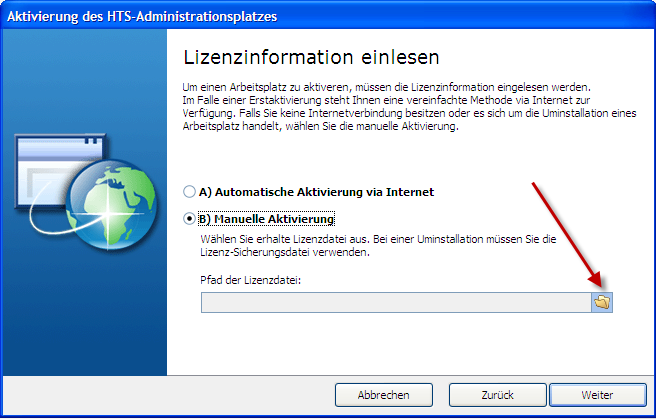Select the radio button for option A
This screenshot has height=419, width=656.
click(x=189, y=191)
